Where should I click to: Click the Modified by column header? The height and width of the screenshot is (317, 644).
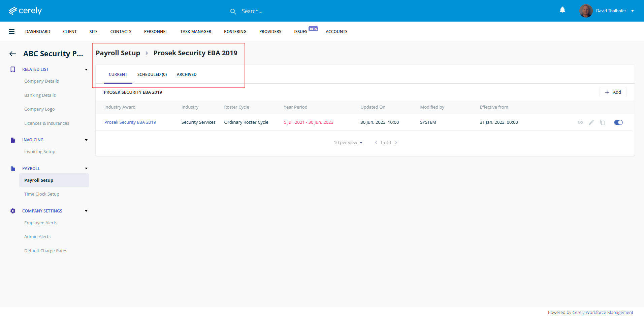[432, 107]
